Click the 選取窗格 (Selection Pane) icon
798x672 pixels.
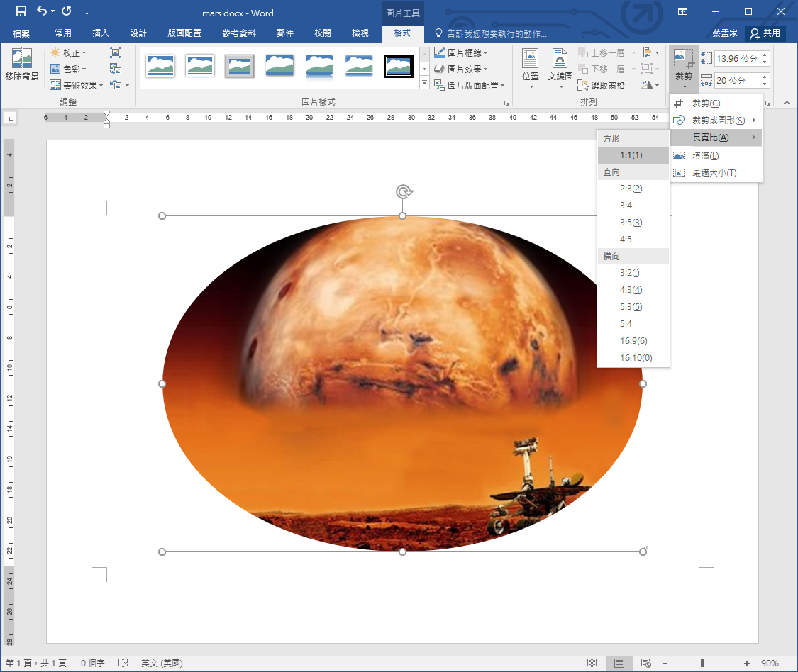(602, 86)
